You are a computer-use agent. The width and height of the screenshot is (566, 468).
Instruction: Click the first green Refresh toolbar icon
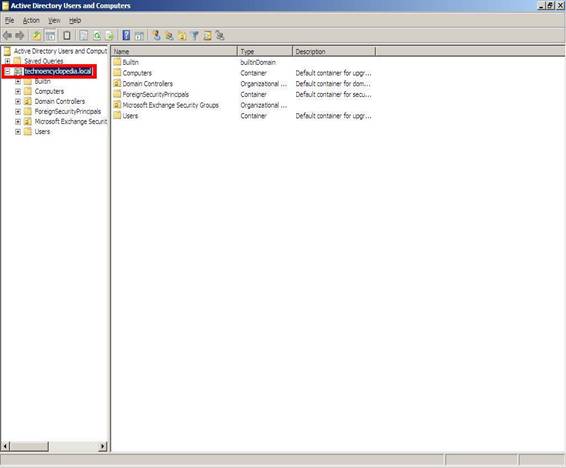97,35
